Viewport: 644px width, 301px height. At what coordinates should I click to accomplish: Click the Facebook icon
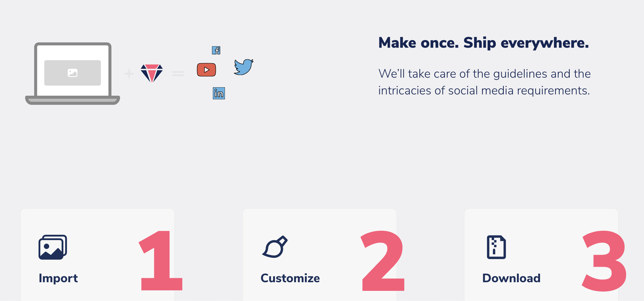[x=216, y=50]
